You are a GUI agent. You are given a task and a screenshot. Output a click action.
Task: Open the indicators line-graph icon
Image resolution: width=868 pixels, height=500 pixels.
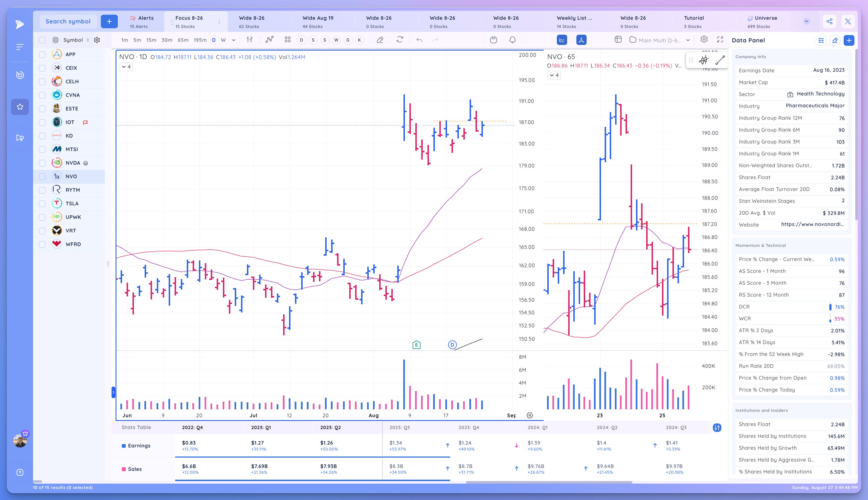tap(270, 40)
